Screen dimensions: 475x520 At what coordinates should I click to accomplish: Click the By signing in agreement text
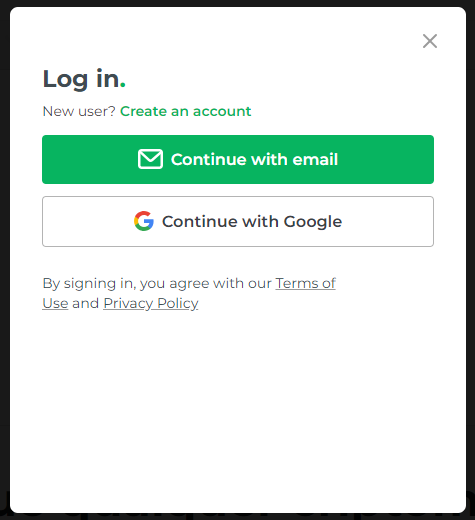(x=157, y=283)
